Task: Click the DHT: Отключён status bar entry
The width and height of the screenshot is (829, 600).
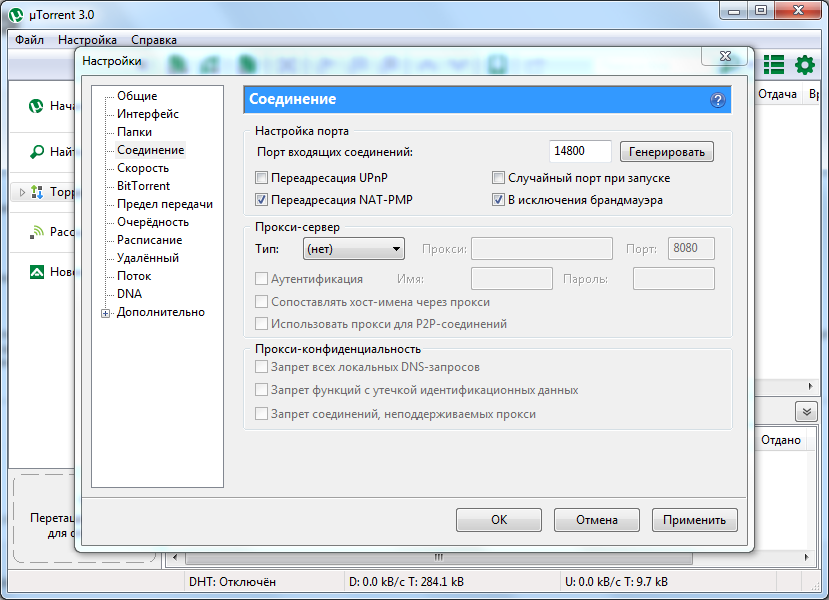Action: 233,582
